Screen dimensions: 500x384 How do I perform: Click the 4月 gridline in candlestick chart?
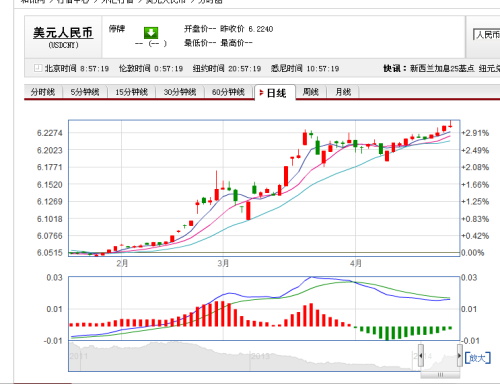[355, 188]
